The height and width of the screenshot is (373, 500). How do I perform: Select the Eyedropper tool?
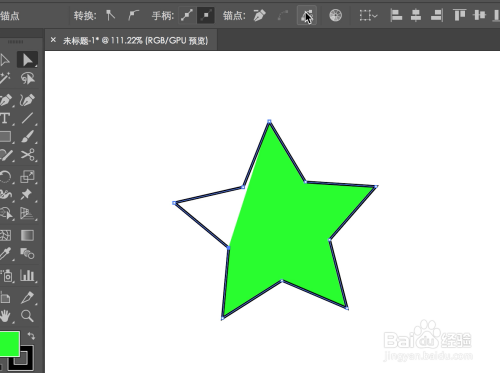click(5, 254)
